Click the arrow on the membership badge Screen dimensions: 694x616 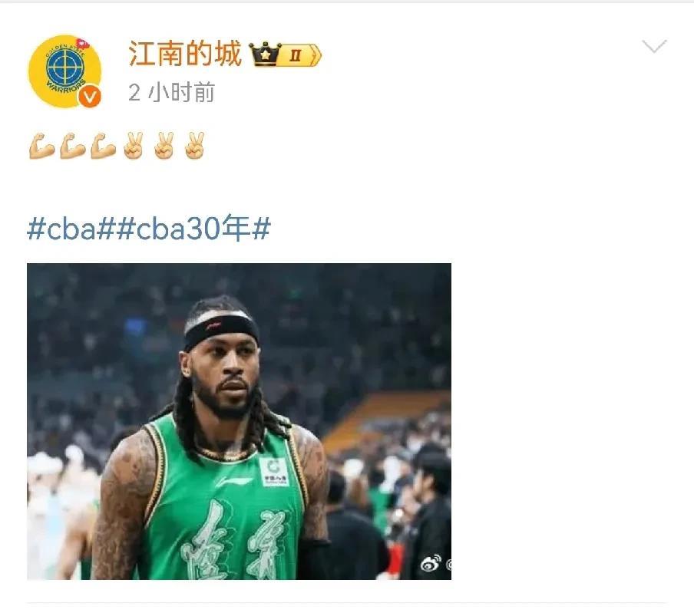[316, 55]
